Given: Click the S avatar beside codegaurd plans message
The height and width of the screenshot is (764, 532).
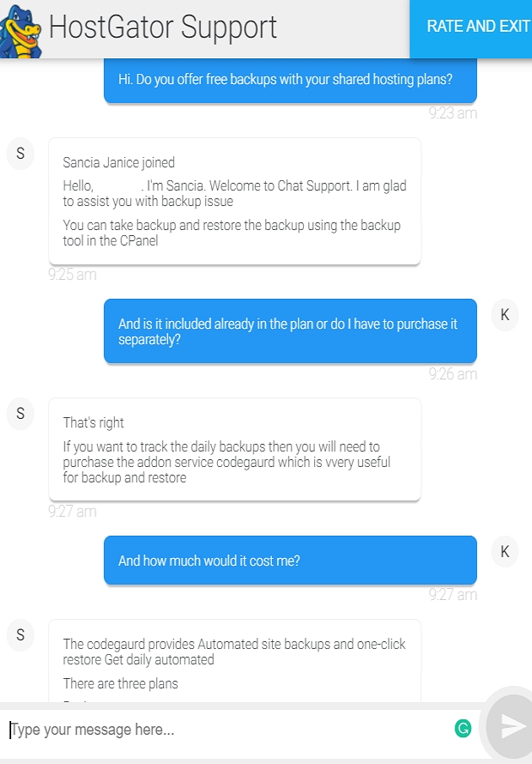Looking at the screenshot, I should tap(20, 635).
